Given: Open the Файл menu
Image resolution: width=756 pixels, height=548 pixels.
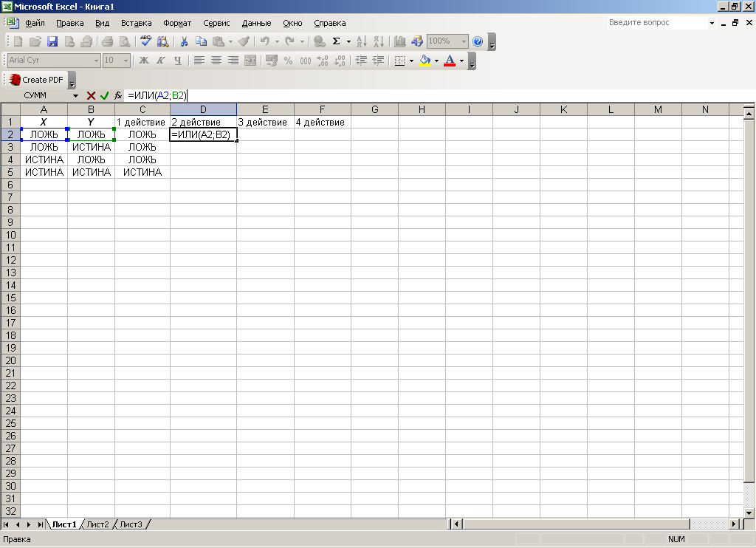Looking at the screenshot, I should click(35, 23).
